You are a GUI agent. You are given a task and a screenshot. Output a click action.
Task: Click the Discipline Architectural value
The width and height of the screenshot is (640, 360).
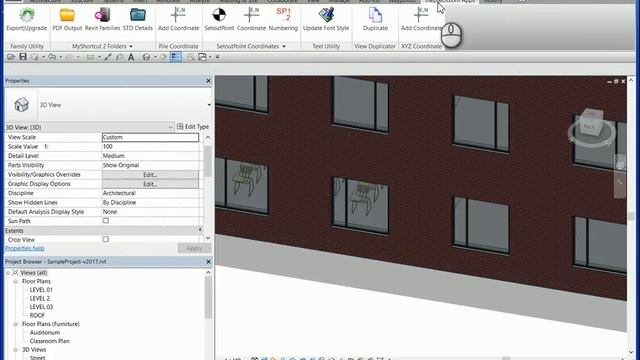tap(150, 193)
